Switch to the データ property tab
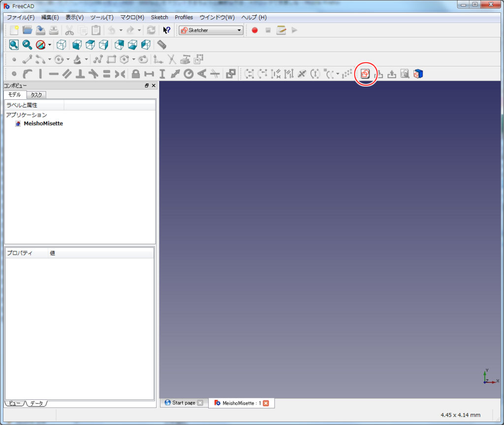 [x=36, y=403]
